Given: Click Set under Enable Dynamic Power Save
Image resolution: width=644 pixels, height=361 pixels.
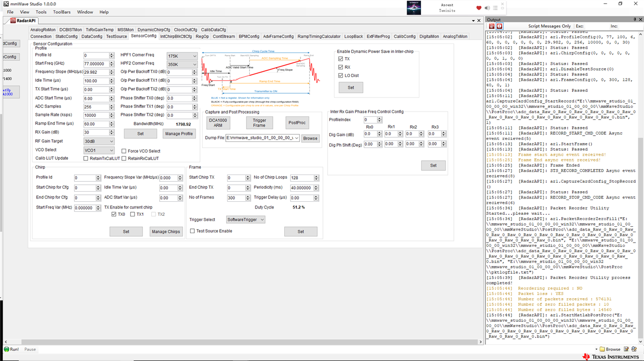Looking at the screenshot, I should (351, 87).
